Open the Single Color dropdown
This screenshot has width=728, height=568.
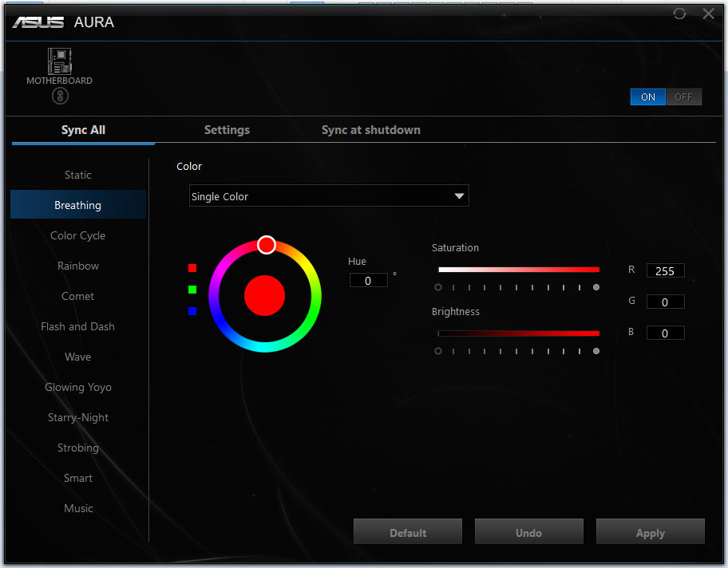click(x=329, y=195)
